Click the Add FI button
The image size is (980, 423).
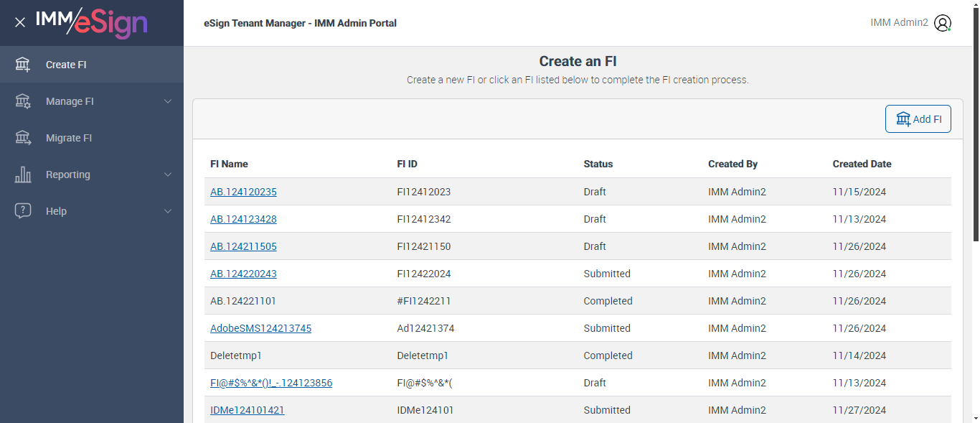coord(918,119)
